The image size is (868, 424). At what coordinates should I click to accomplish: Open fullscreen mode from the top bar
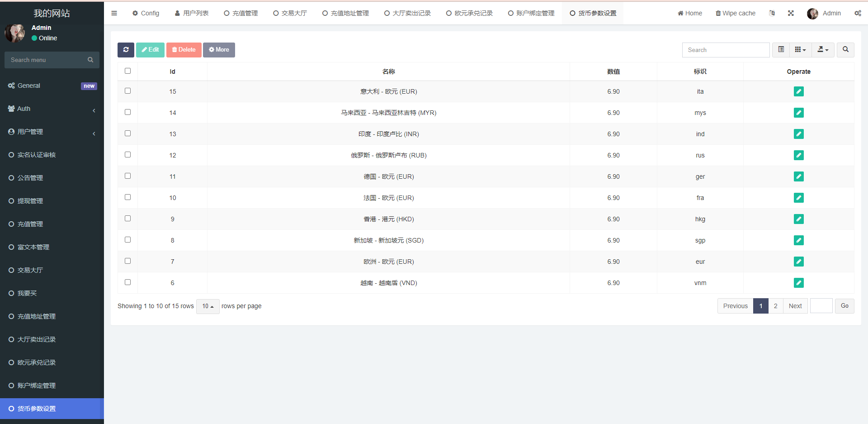pyautogui.click(x=791, y=13)
